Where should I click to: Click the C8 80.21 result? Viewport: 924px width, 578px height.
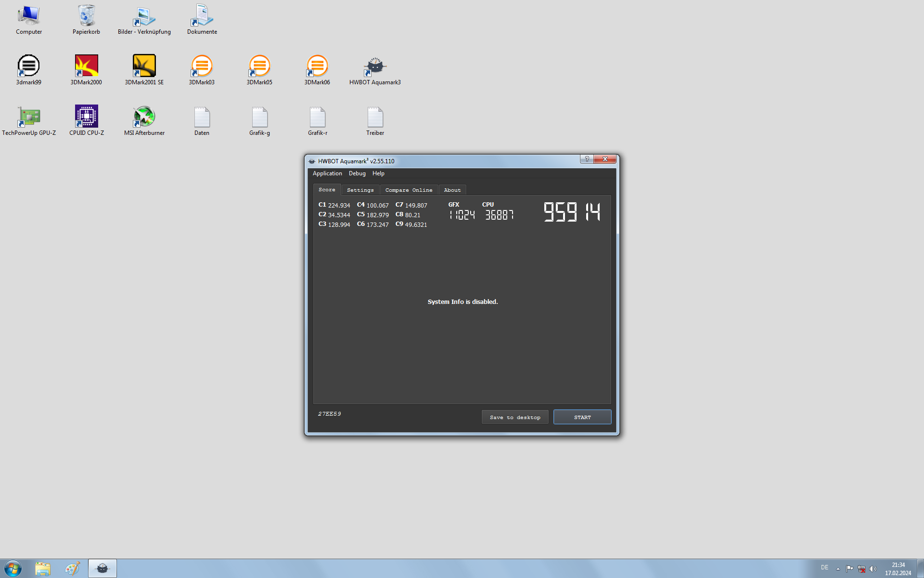coord(408,215)
